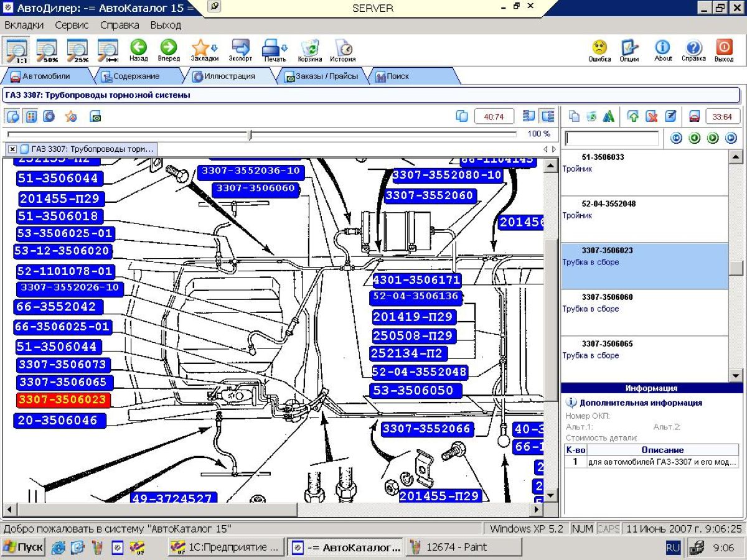
Task: Click part label 3307-3552066
Action: (426, 429)
